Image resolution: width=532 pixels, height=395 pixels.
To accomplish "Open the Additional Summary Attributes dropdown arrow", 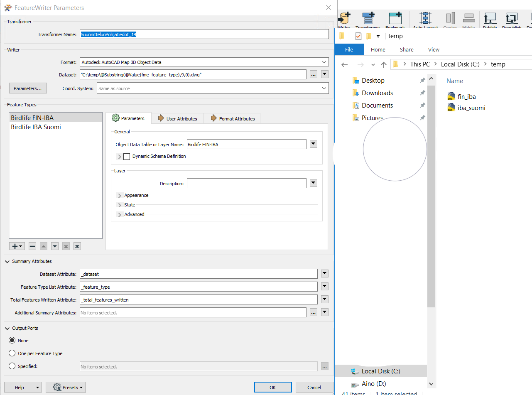I will pos(325,312).
